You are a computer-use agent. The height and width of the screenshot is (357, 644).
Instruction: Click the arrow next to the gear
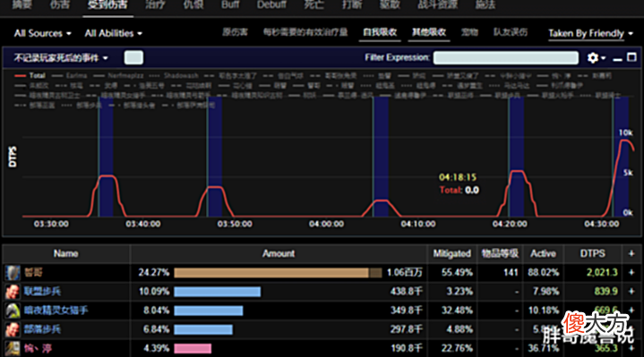603,58
